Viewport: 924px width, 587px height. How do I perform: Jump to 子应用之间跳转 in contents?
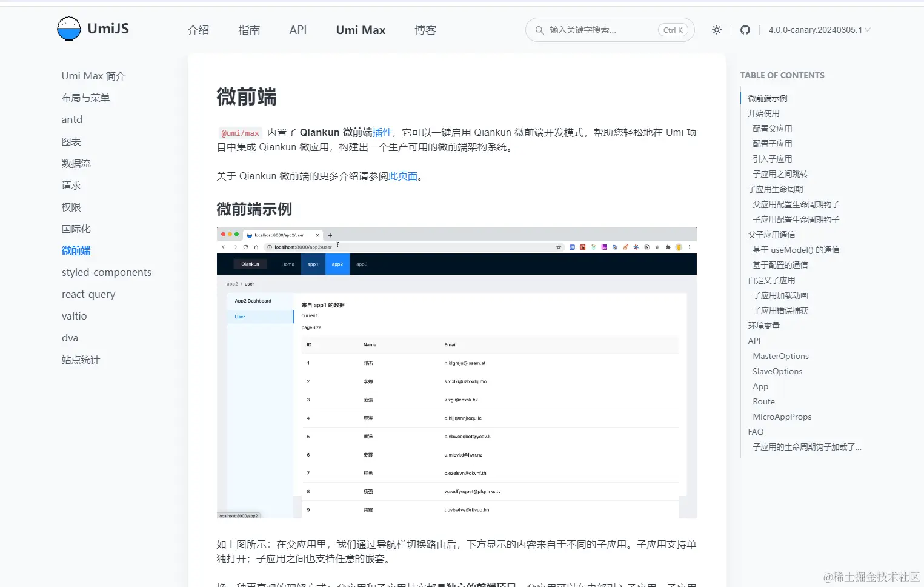(x=780, y=174)
